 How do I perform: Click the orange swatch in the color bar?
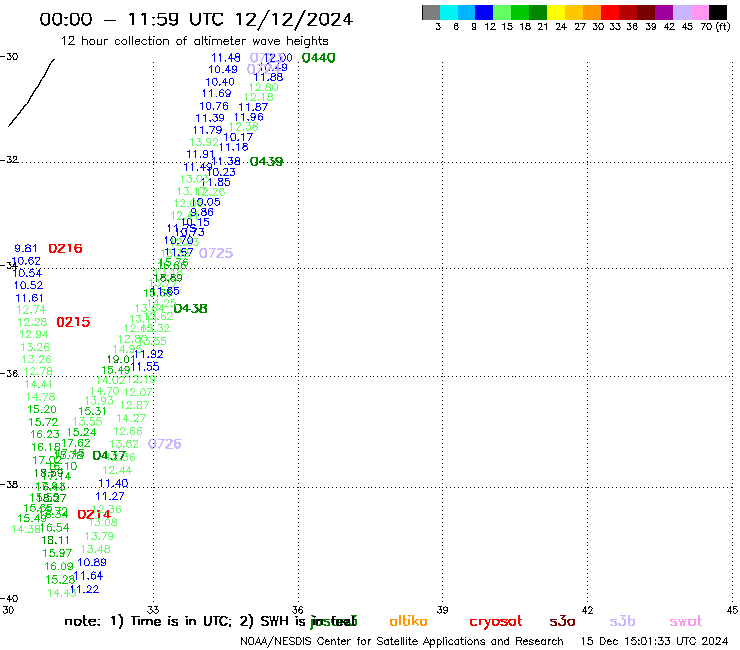point(592,12)
